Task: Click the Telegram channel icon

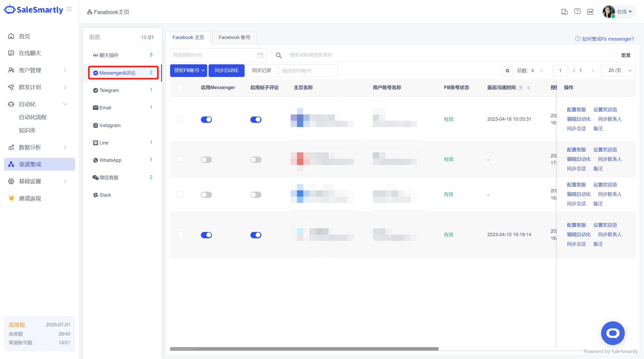Action: (96, 90)
